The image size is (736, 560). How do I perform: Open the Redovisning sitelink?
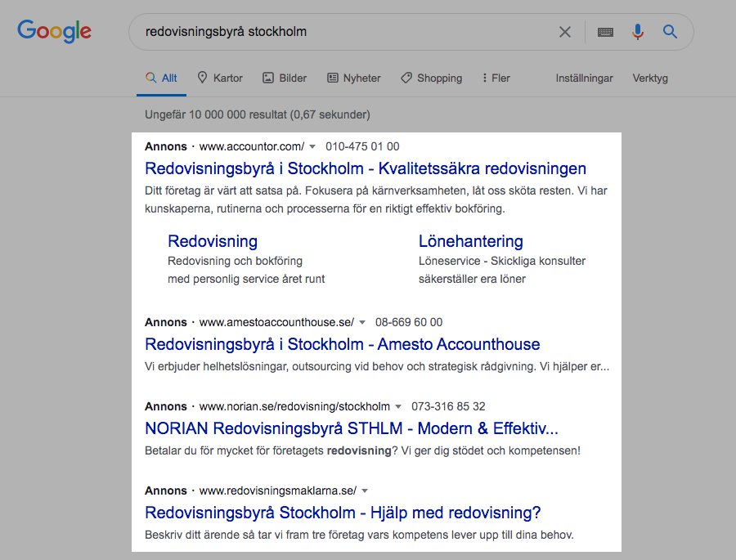point(213,241)
